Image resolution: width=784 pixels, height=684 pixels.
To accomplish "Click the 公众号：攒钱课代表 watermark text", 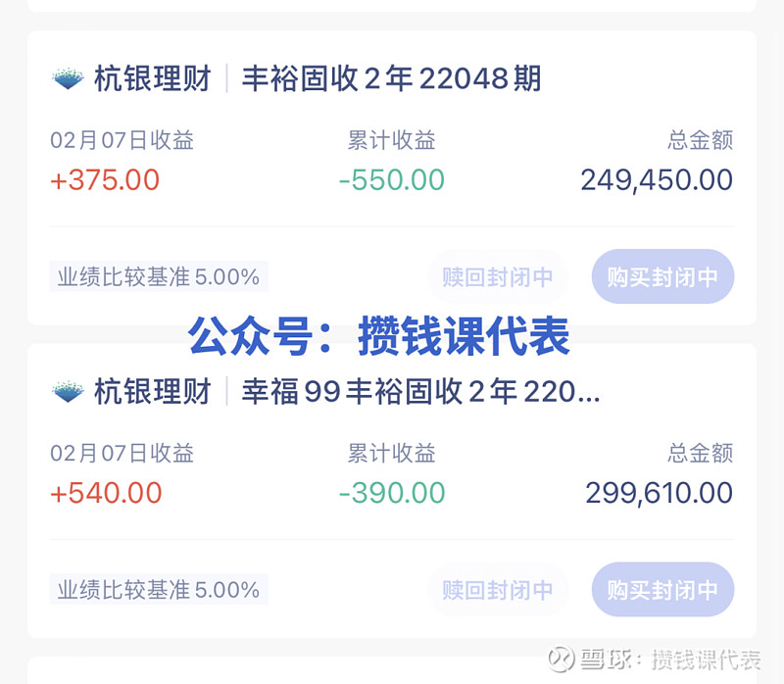I will [379, 337].
